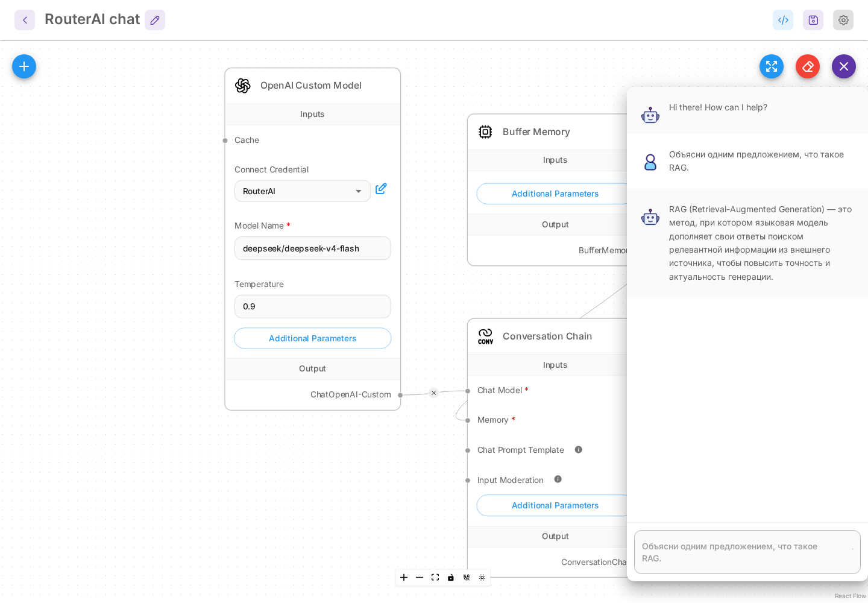Click the bot's RAG answer message
The image size is (868, 603).
pyautogui.click(x=760, y=243)
